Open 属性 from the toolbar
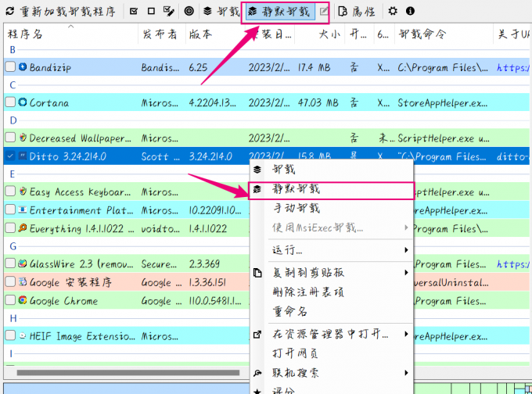The width and height of the screenshot is (532, 394). pyautogui.click(x=357, y=12)
